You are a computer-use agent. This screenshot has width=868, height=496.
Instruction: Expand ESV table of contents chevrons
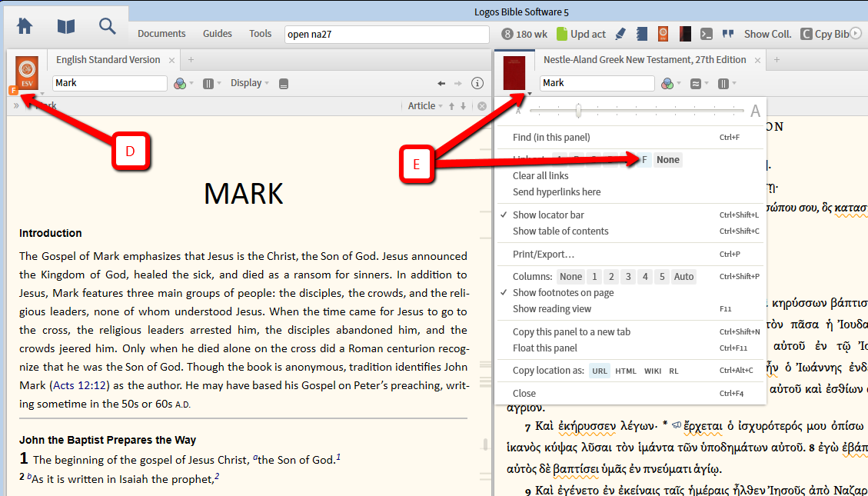(x=16, y=105)
